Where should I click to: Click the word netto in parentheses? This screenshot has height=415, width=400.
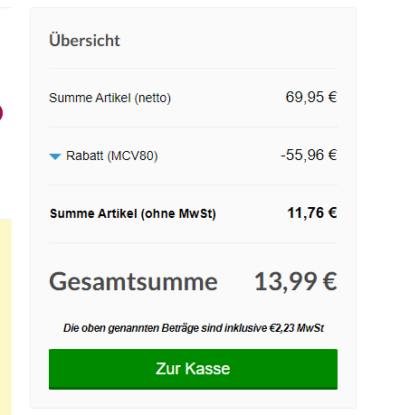point(153,98)
